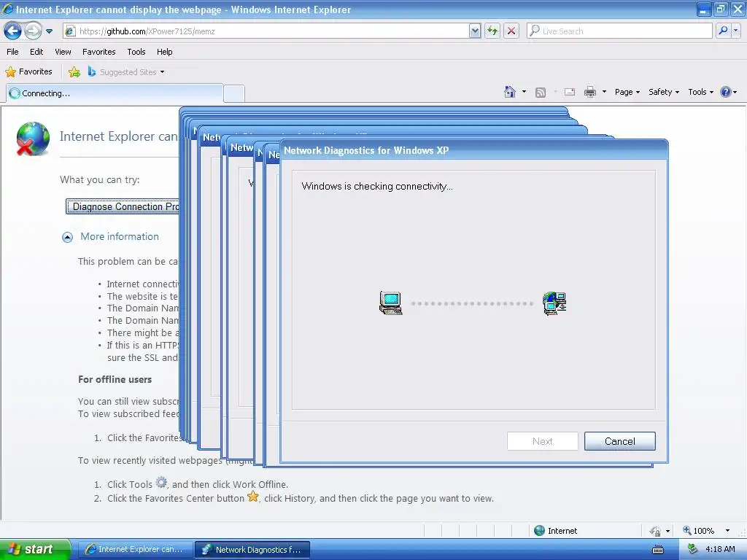Click the Tools gear icon in instructions

coord(161,483)
